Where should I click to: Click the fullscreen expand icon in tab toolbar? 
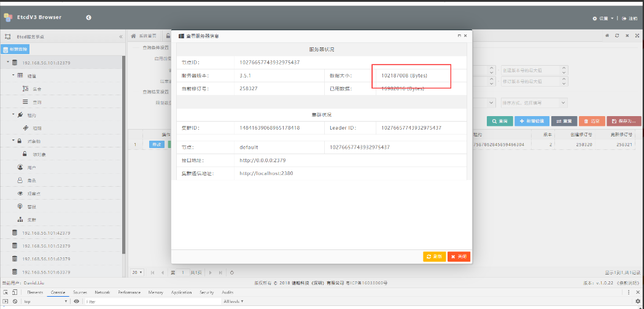(x=637, y=36)
